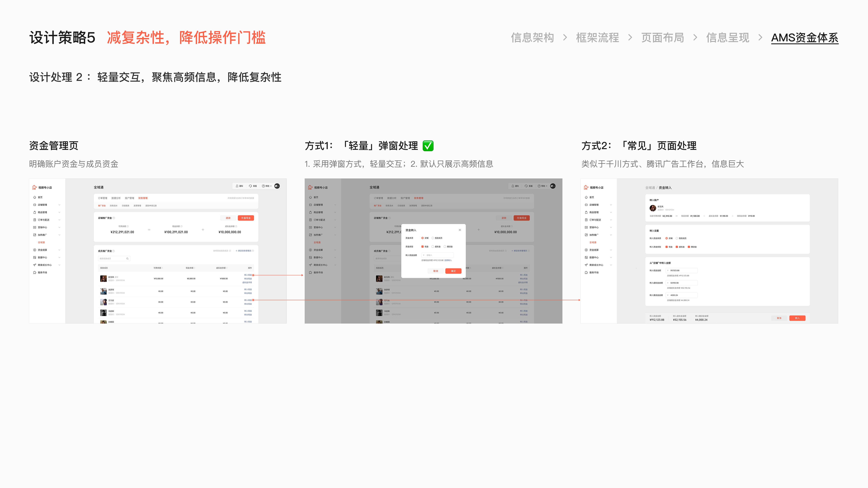Collapse 加热推广 chevron in 资金管理页 sidebar
Viewport: 868px width, 488px height.
click(59, 235)
